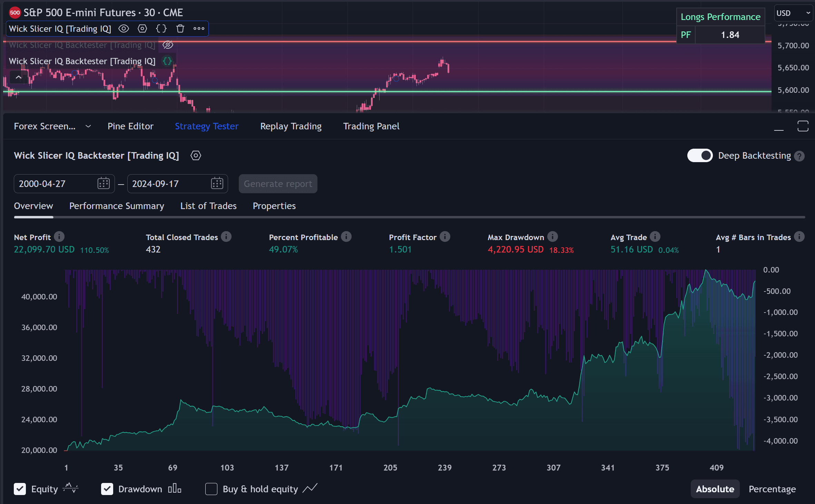The height and width of the screenshot is (504, 815).
Task: Open Performance Summary tab
Action: [x=117, y=206]
